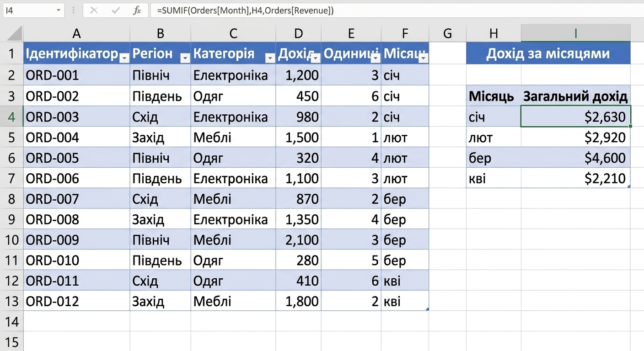Expand the Одиниці filter dropdown
Screen dimensions: 644x351
[376, 58]
